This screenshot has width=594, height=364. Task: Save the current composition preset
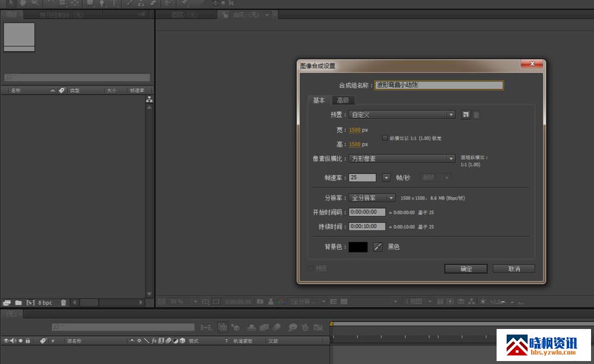(x=466, y=115)
